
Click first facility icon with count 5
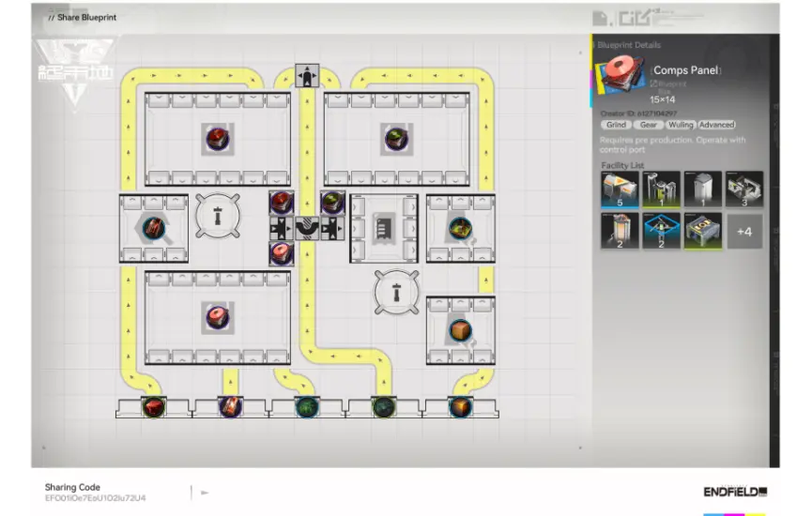pyautogui.click(x=620, y=189)
